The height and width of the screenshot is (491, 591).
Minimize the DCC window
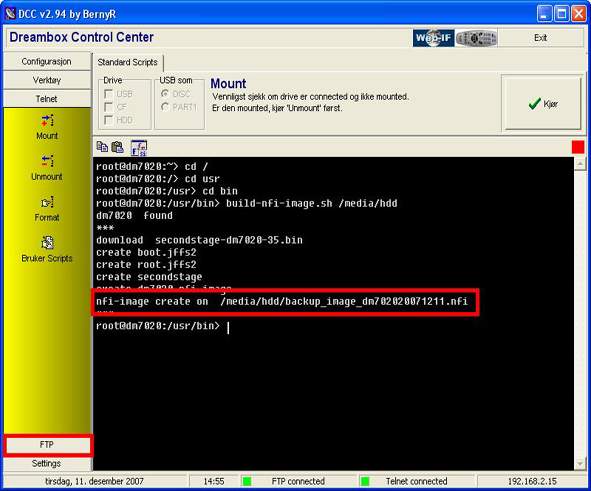point(544,14)
